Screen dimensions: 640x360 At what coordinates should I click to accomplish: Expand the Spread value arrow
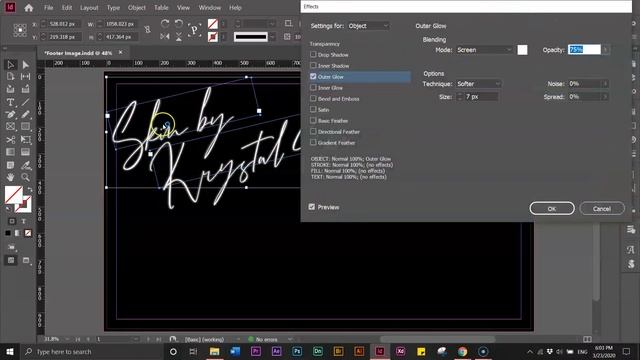(605, 97)
